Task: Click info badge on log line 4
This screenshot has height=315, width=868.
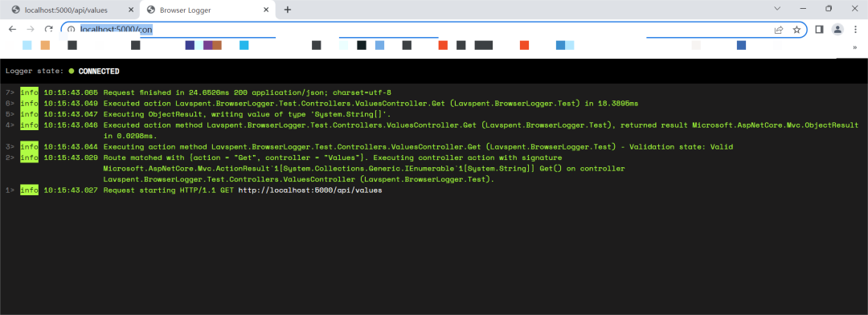Action: 30,125
